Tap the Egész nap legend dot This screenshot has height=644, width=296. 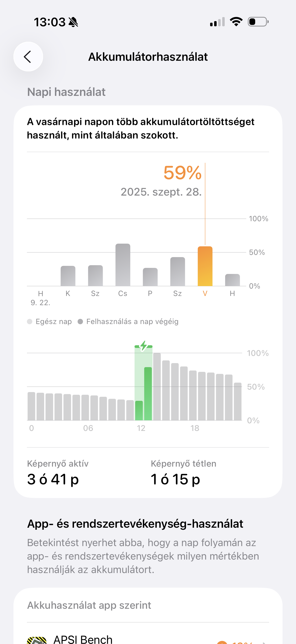(30, 322)
